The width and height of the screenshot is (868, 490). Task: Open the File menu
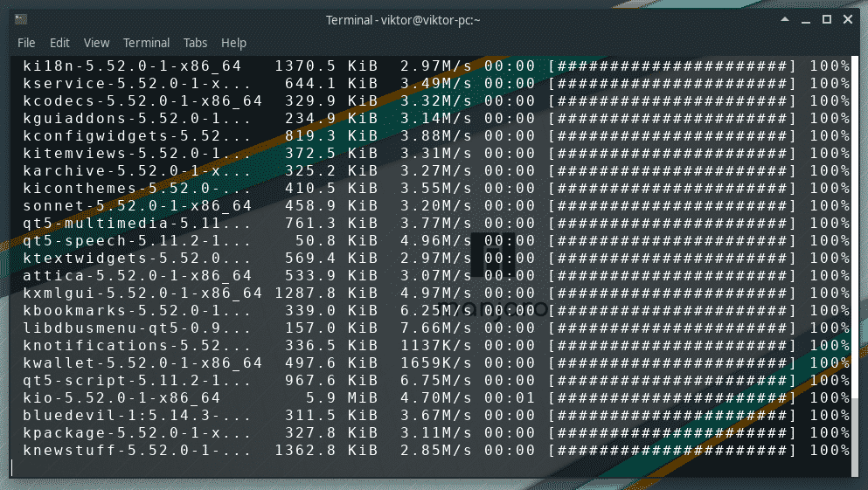26,43
